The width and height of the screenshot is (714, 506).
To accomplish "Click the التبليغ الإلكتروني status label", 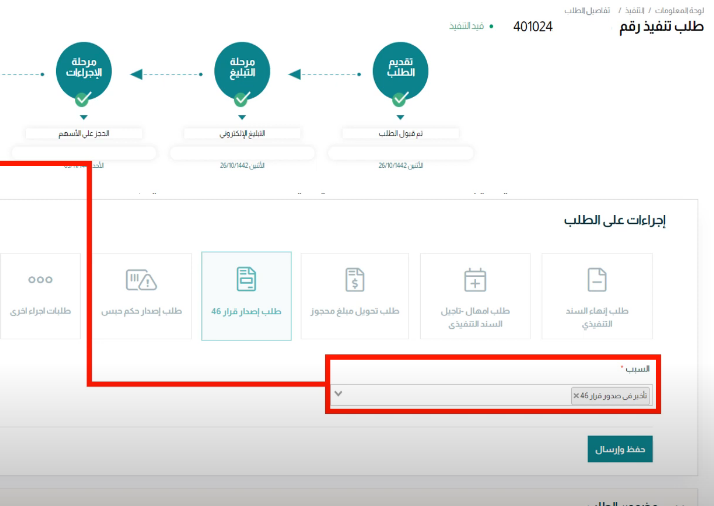I will pos(241,133).
